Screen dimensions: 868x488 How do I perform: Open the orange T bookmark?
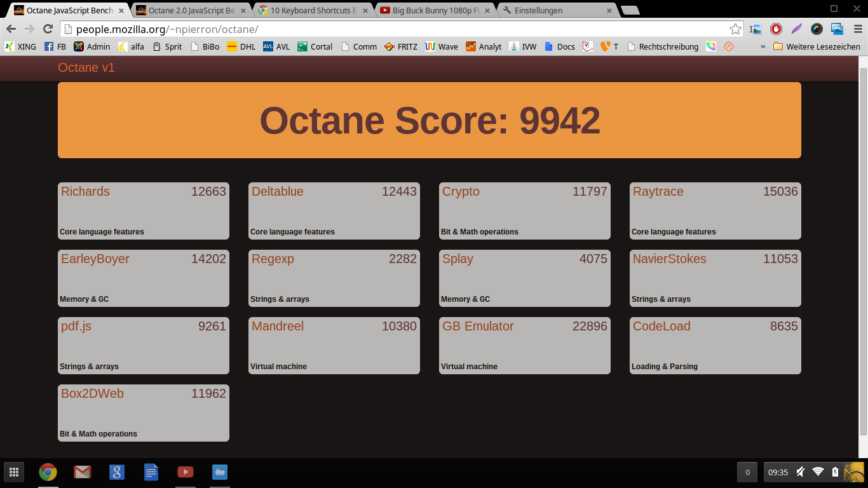tap(609, 46)
